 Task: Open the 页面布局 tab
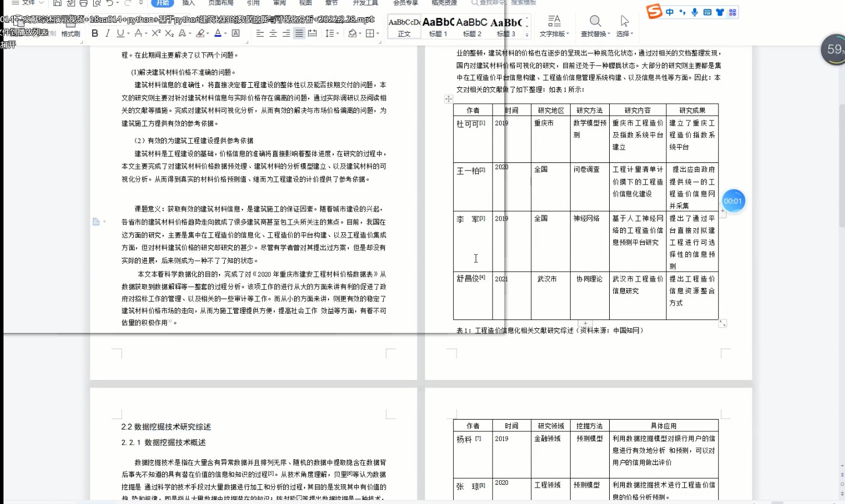tap(221, 3)
